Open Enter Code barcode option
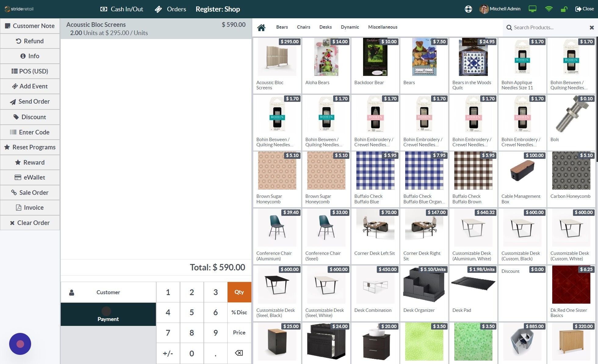The width and height of the screenshot is (598, 364). (30, 132)
